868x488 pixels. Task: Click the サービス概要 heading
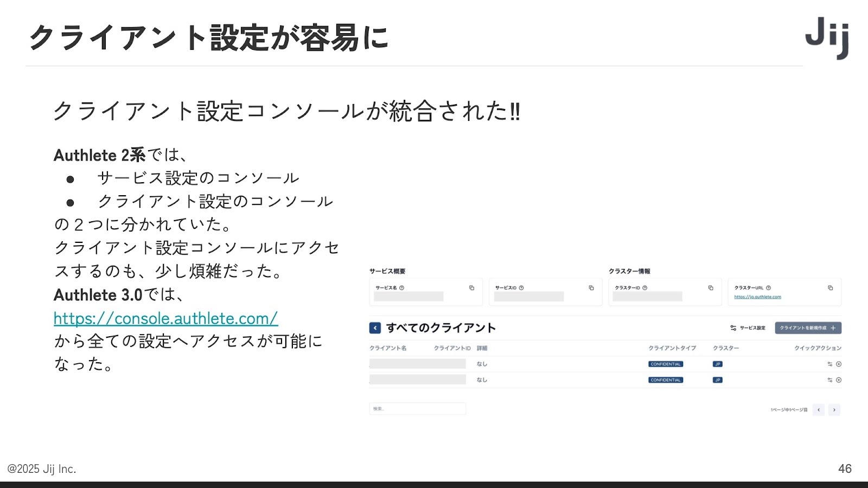387,271
